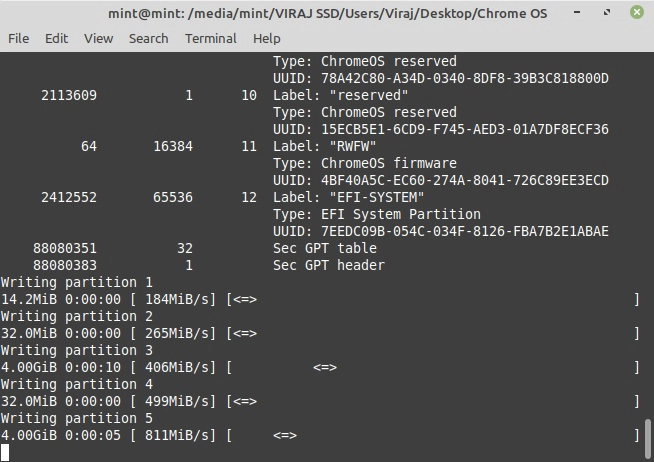Click the "Writing partition 1" line
The height and width of the screenshot is (462, 654).
point(77,282)
